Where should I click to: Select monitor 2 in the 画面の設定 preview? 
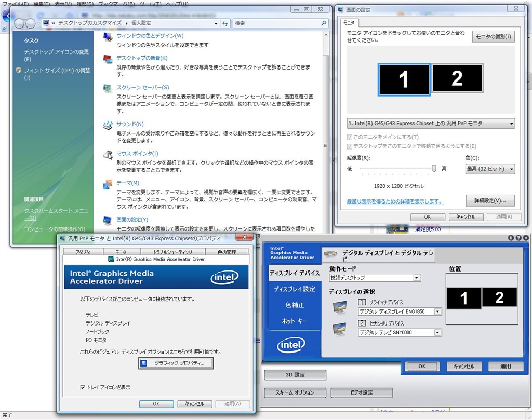457,78
